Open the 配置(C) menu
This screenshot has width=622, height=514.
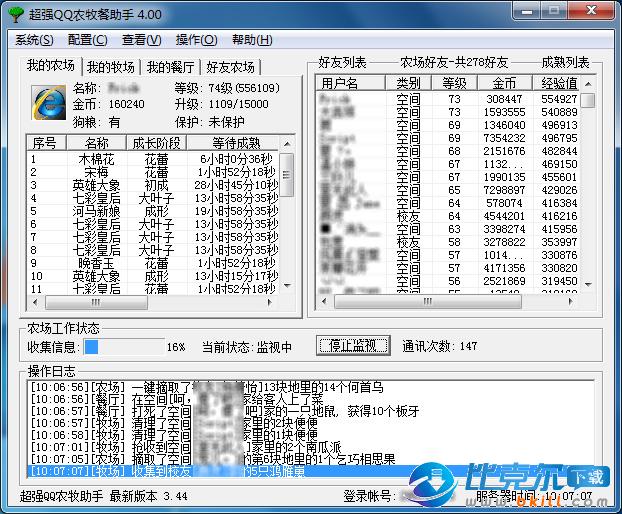coord(88,40)
